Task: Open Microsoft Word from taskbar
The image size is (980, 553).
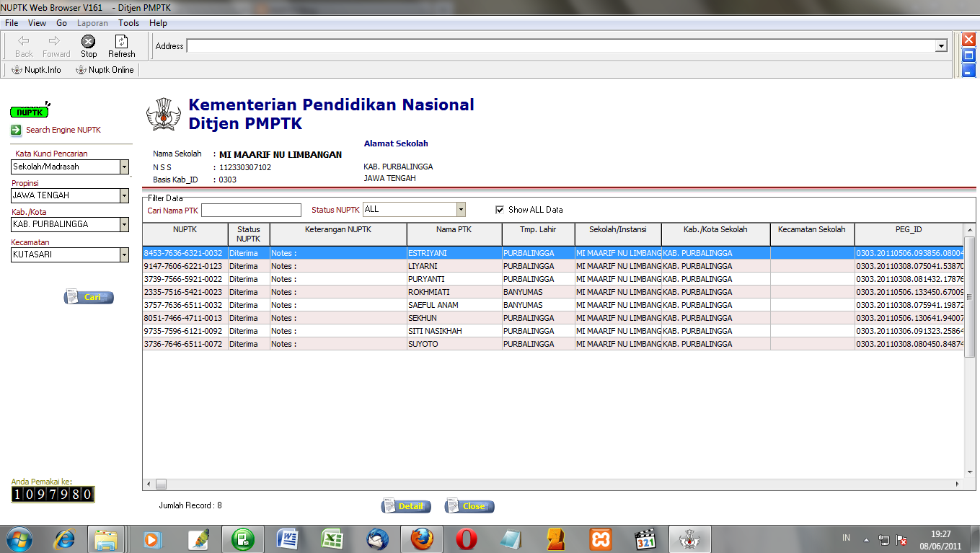Action: (287, 539)
